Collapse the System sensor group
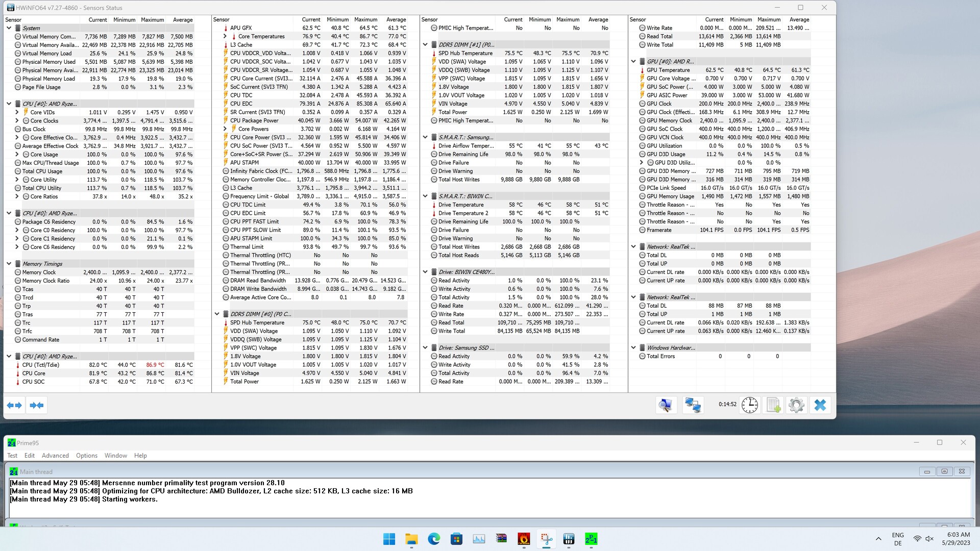 9,28
